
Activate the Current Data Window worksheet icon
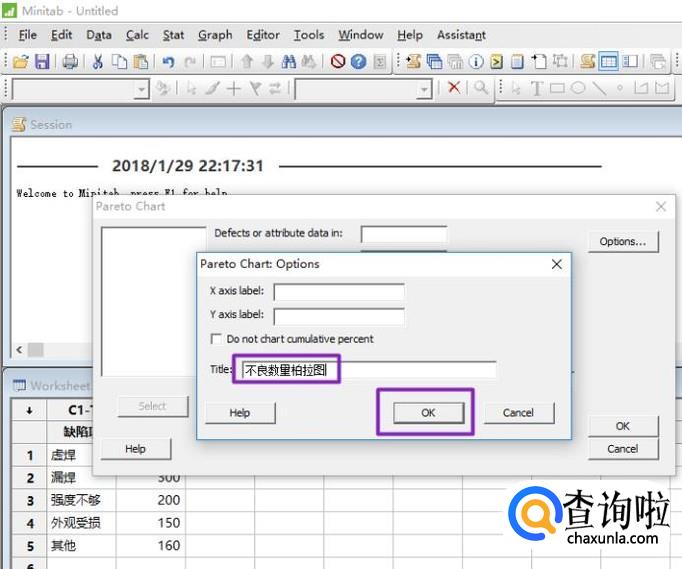(608, 62)
